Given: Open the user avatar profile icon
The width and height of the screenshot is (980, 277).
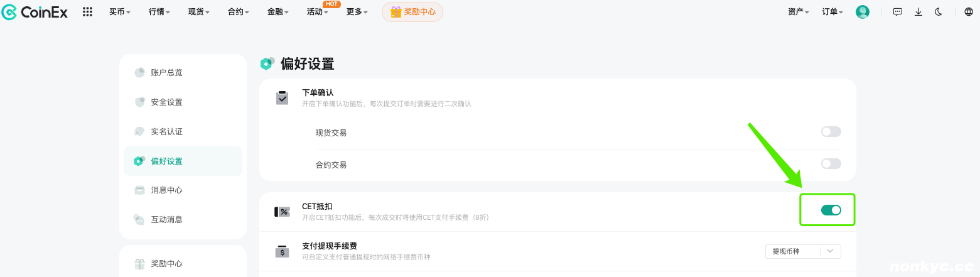Looking at the screenshot, I should tap(863, 12).
